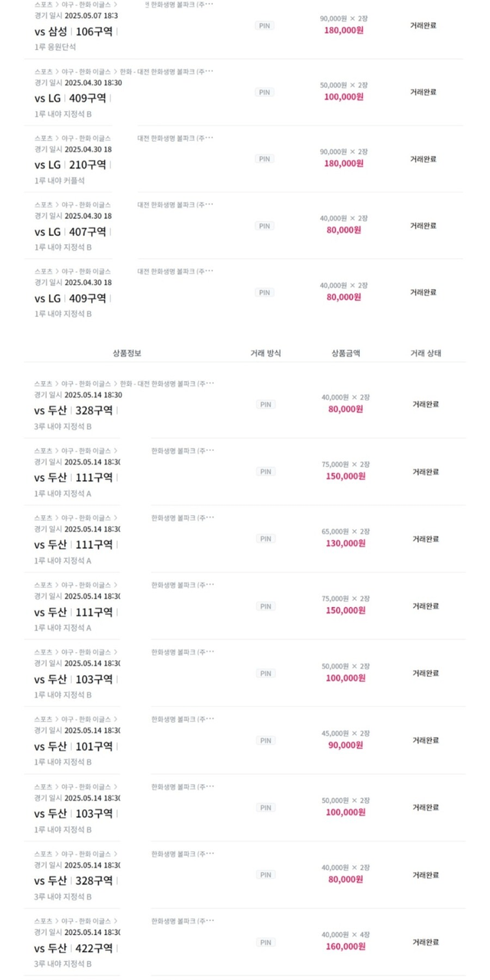This screenshot has width=490, height=980.
Task: Click PIN badge in vs 두산 101구역 row
Action: tap(266, 740)
